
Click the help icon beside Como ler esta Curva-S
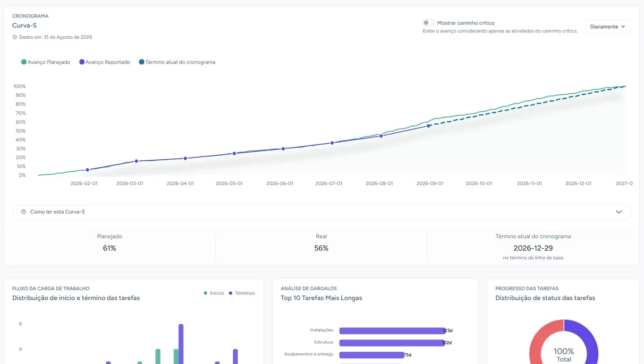click(x=24, y=212)
